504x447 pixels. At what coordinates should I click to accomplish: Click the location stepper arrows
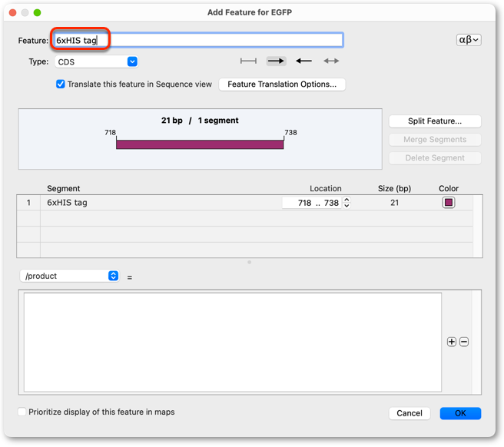point(346,203)
